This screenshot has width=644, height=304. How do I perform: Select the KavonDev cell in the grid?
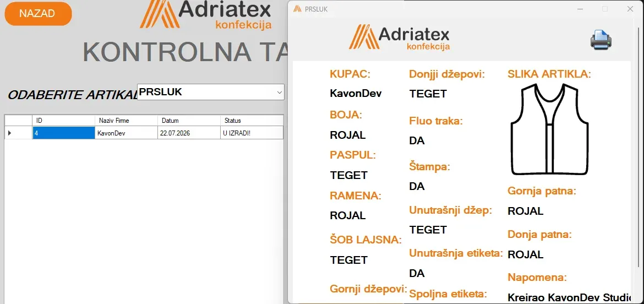[x=126, y=133]
